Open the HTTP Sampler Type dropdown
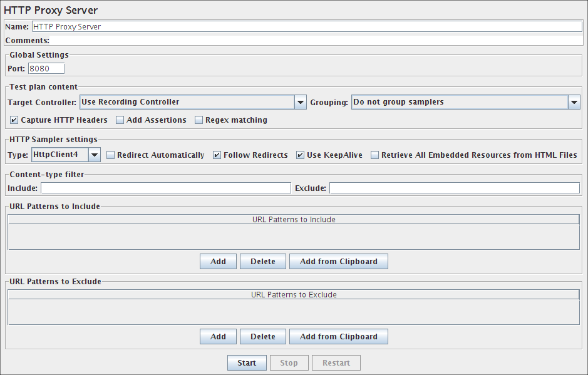This screenshot has height=375, width=588. click(94, 155)
